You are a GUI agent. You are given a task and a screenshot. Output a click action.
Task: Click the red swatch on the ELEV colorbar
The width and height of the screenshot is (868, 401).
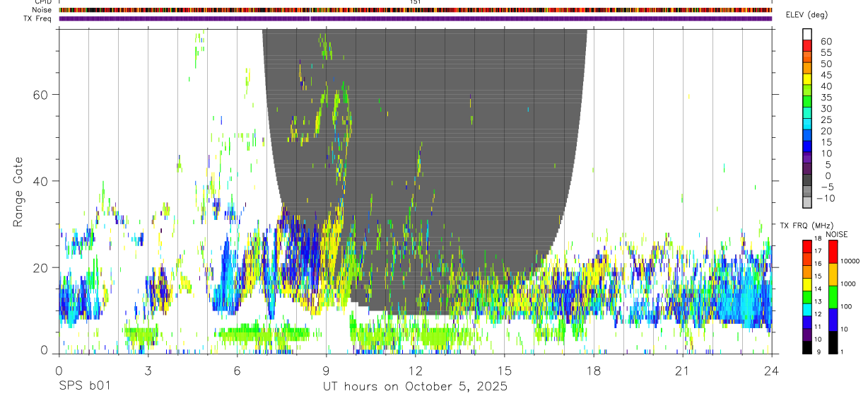pos(807,45)
